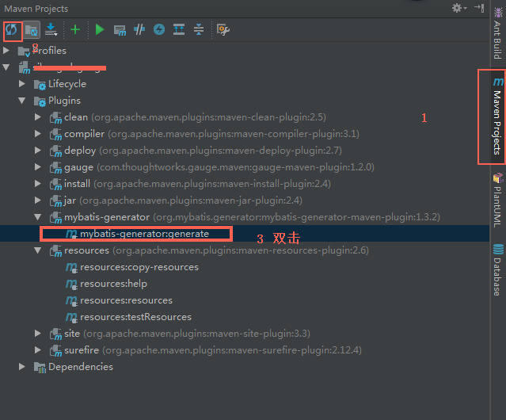Click Download Sources and Documentation icon
Screen dimensions: 506x420
click(x=51, y=29)
